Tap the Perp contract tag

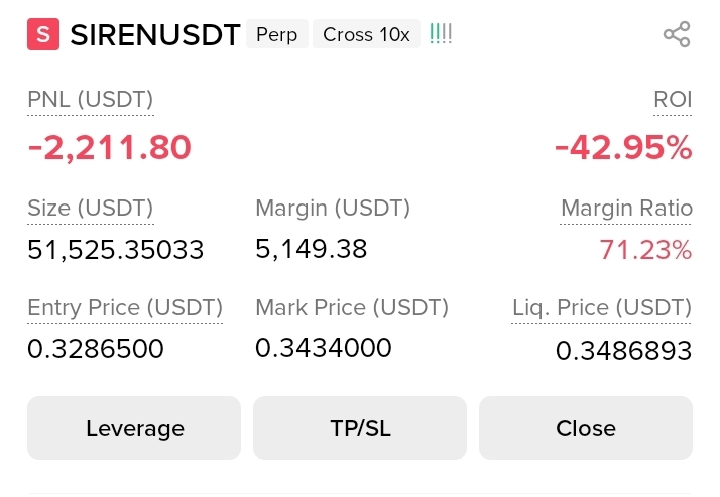coord(277,34)
